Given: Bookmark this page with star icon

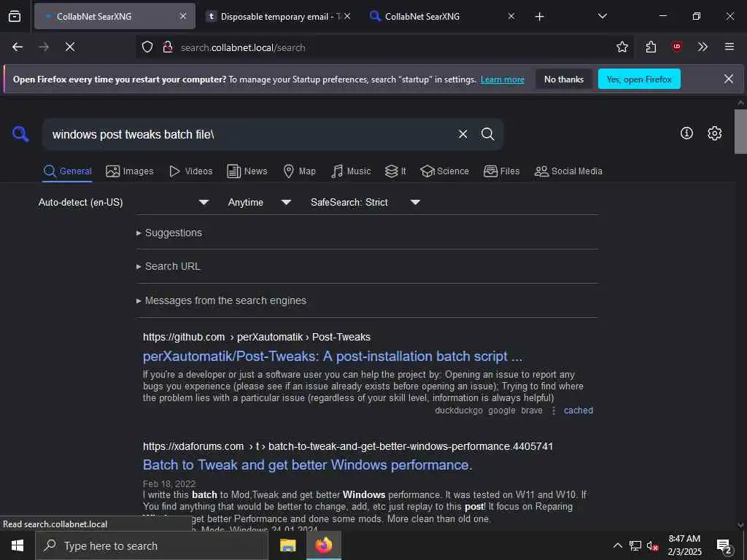Looking at the screenshot, I should coord(622,47).
